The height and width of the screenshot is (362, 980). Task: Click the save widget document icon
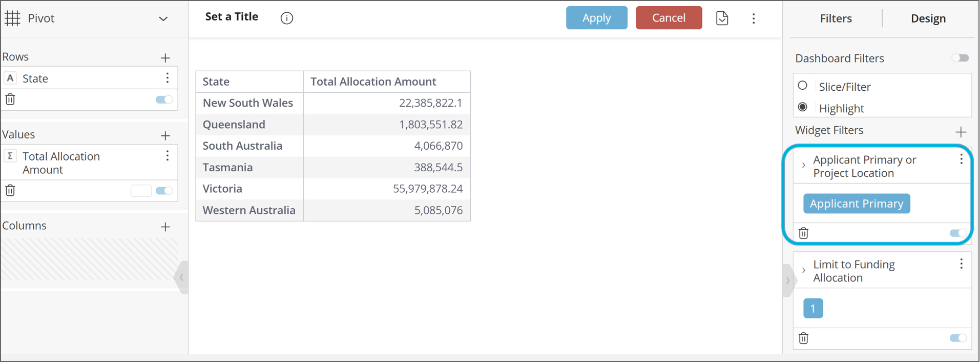722,18
